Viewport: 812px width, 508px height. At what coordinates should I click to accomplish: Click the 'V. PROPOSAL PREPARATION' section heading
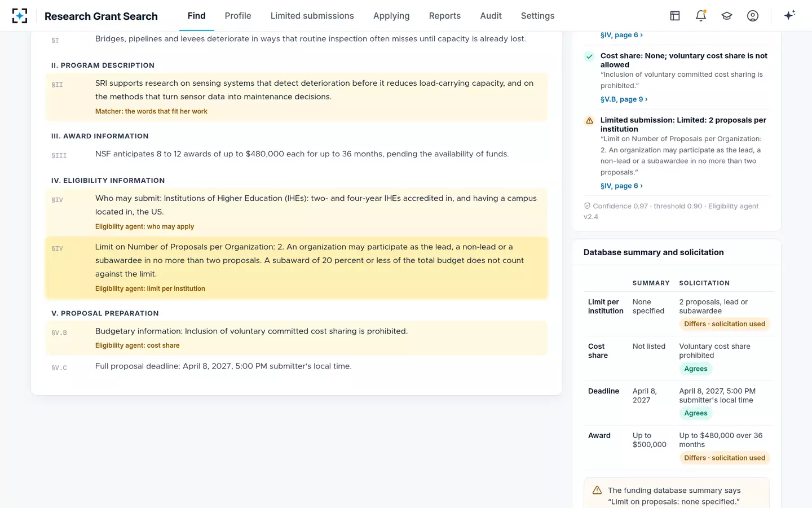click(x=105, y=313)
